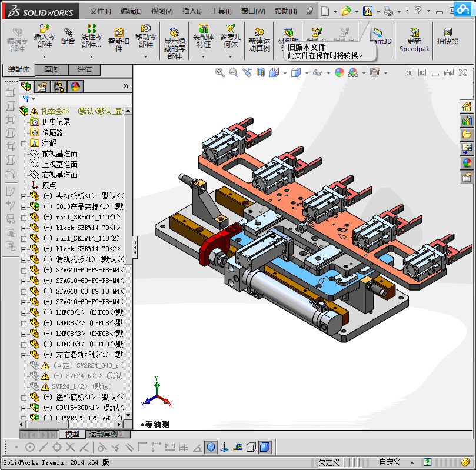Open the 工具(T) menu
The height and width of the screenshot is (470, 476).
221,11
